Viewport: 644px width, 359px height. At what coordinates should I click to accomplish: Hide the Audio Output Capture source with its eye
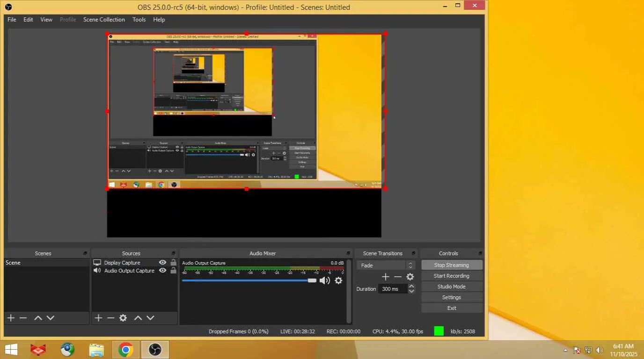pos(162,271)
